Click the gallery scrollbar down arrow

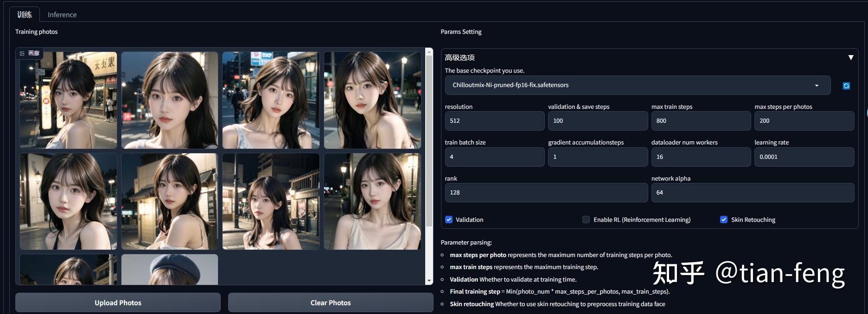(x=429, y=281)
